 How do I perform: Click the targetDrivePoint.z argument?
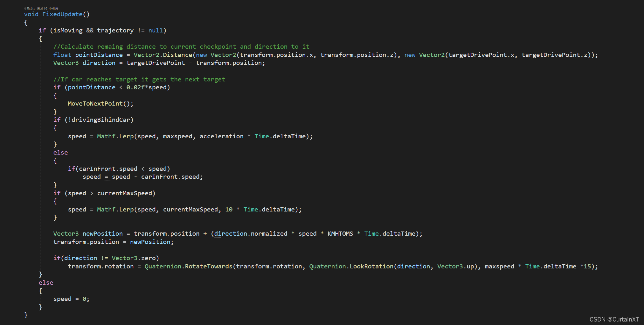[x=554, y=55]
